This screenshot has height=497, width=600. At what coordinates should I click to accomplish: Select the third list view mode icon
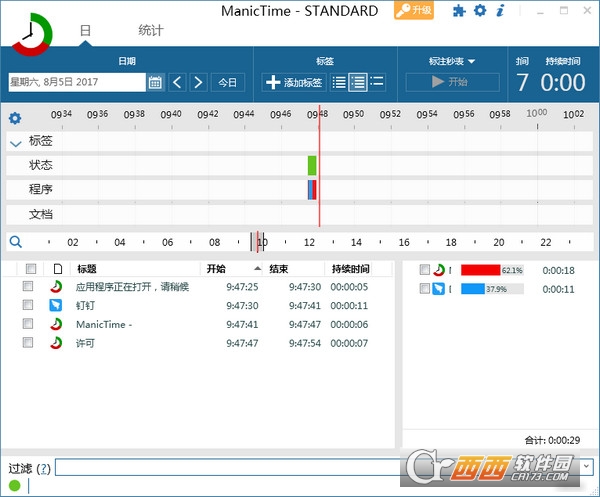[x=377, y=81]
